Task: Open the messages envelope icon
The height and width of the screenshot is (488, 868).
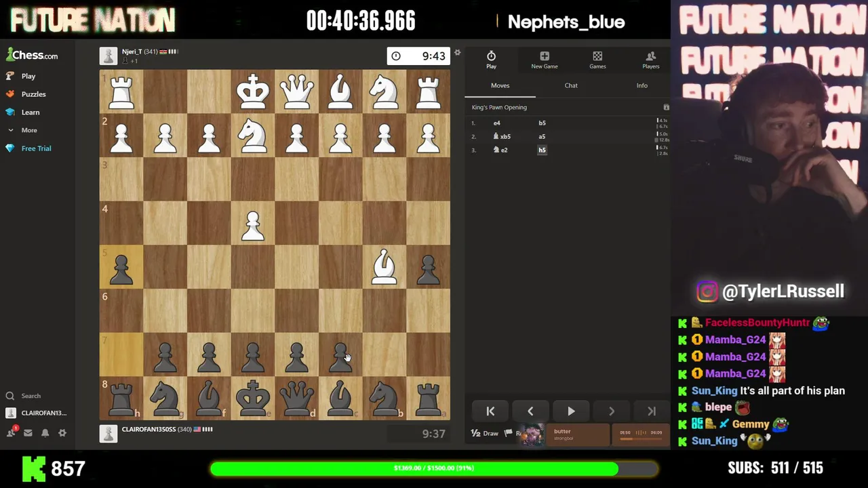Action: 28,433
